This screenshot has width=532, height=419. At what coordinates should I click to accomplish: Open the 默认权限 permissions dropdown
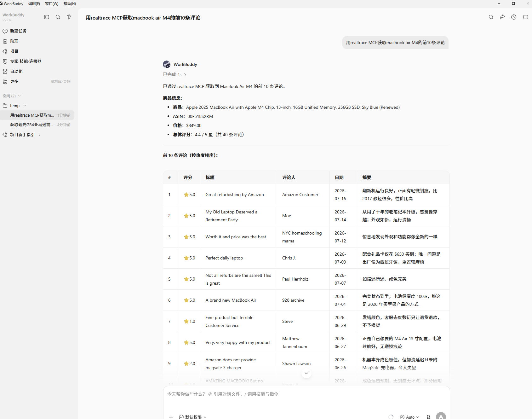pyautogui.click(x=193, y=417)
